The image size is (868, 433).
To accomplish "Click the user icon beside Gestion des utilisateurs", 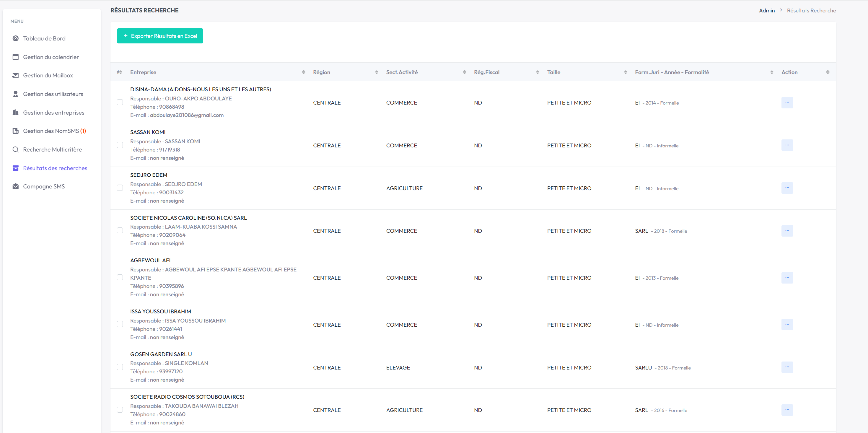I will (15, 94).
